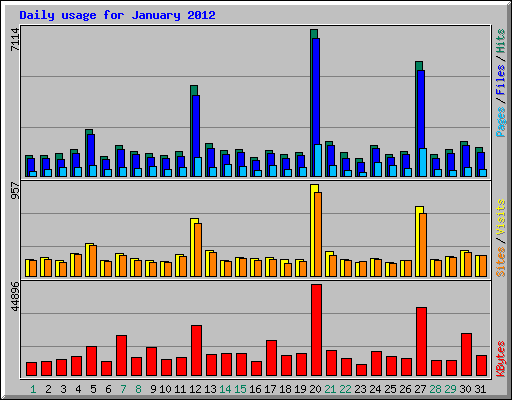
Task: Click the 'Daily usage for January 2012' title
Action: click(x=117, y=15)
